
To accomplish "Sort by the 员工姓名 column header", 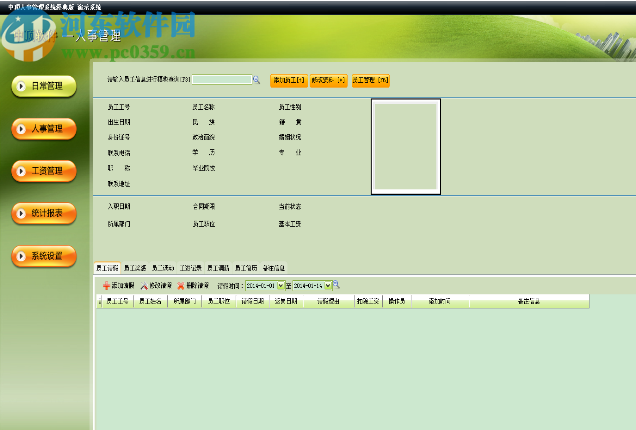I will 150,301.
